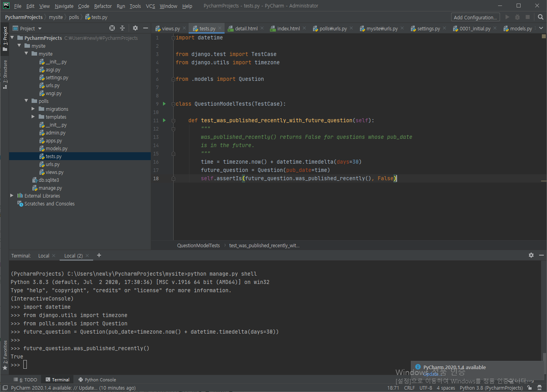Open the Refactor menu

103,6
